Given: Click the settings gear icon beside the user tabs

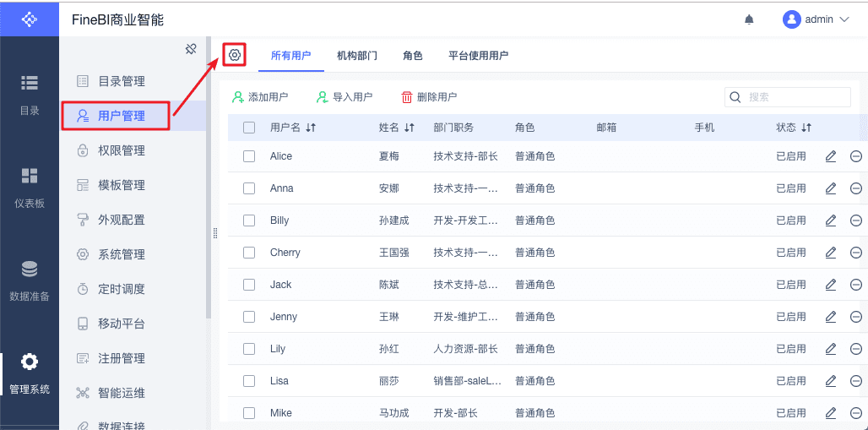Looking at the screenshot, I should click(x=235, y=55).
